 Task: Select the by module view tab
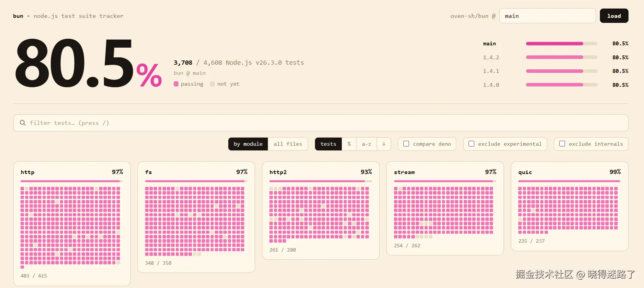pos(248,144)
